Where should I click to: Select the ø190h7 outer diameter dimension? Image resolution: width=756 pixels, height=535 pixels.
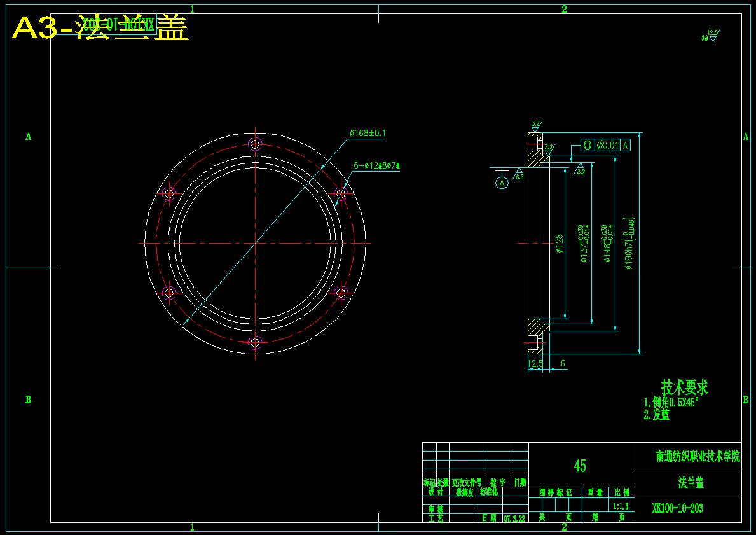click(630, 243)
